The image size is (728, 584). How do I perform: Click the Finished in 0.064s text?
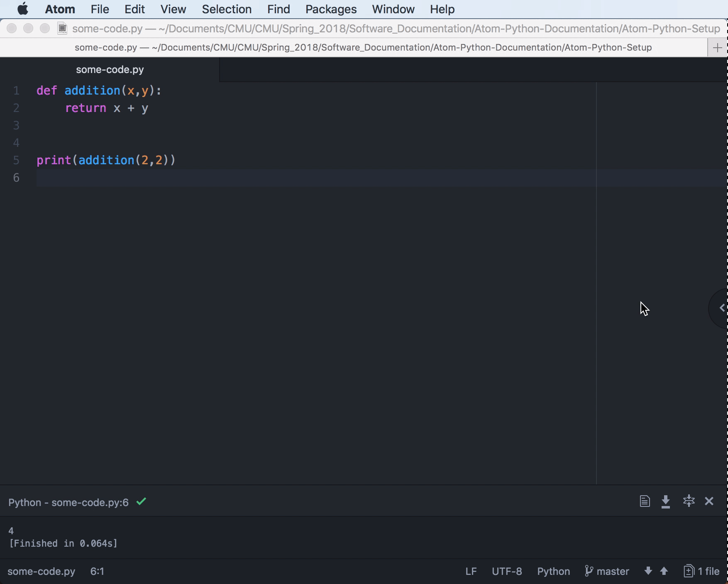point(63,543)
